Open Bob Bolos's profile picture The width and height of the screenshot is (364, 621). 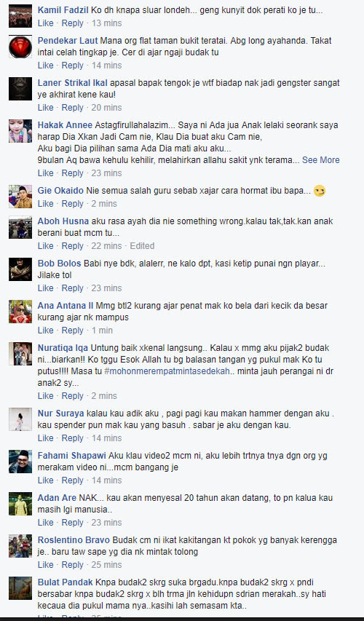[x=20, y=269]
